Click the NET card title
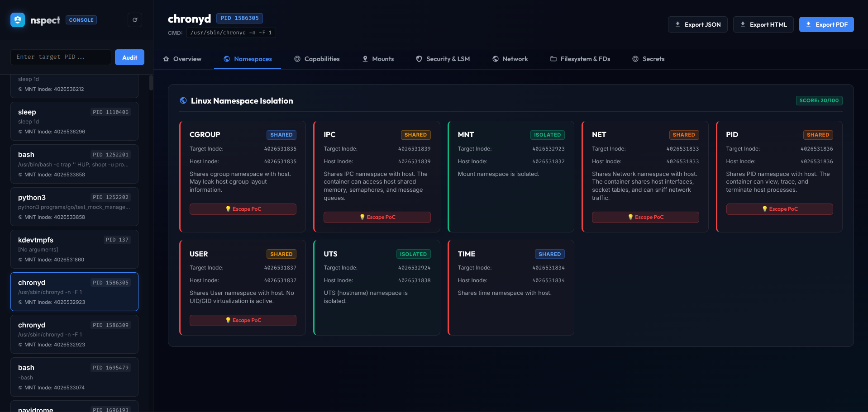Viewport: 868px width, 412px height. [599, 135]
